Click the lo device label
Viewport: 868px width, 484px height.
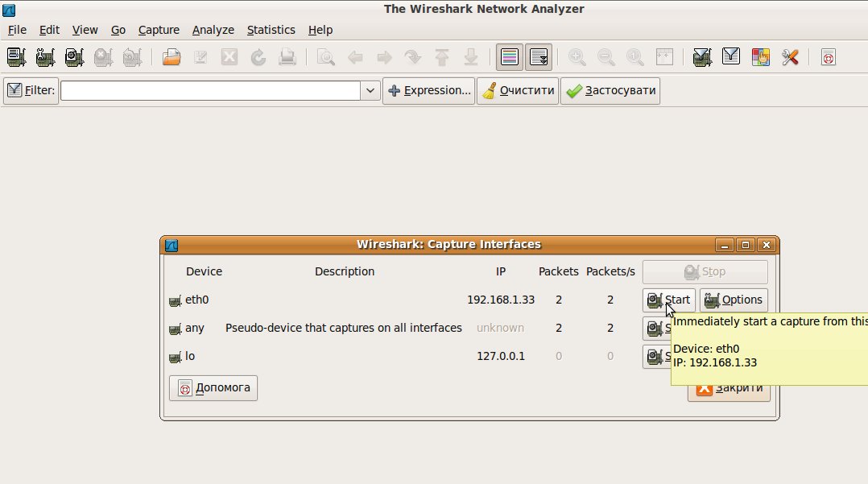tap(190, 356)
